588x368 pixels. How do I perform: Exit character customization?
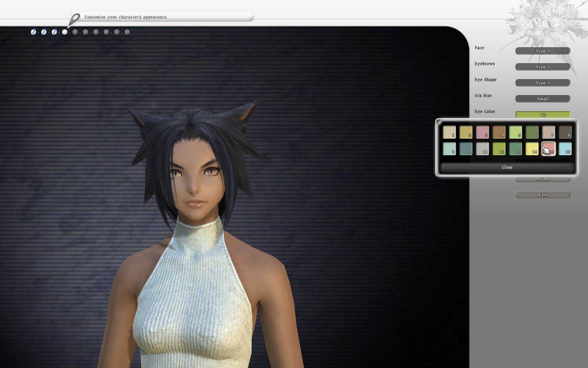[x=543, y=194]
